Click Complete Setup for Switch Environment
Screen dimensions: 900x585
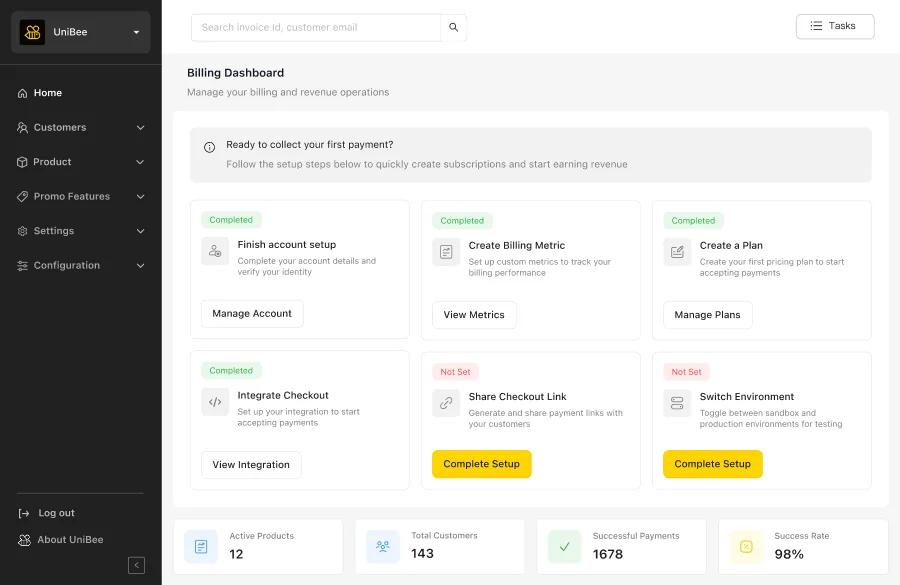pos(712,464)
